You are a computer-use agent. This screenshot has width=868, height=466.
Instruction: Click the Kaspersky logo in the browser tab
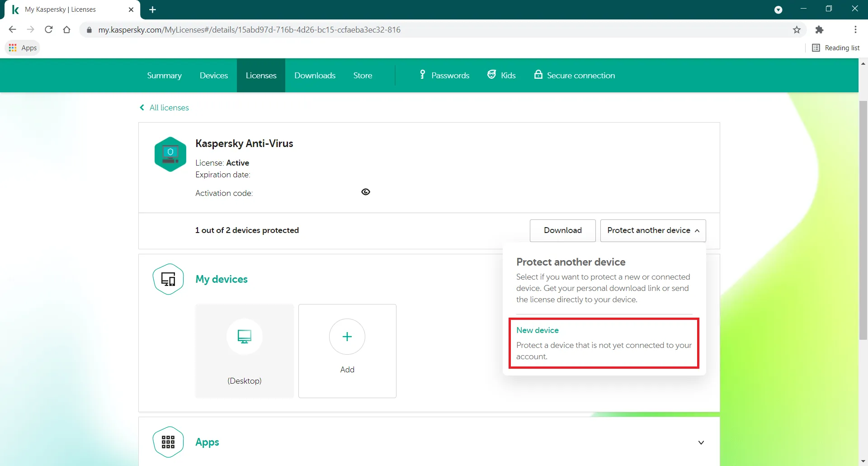[15, 9]
